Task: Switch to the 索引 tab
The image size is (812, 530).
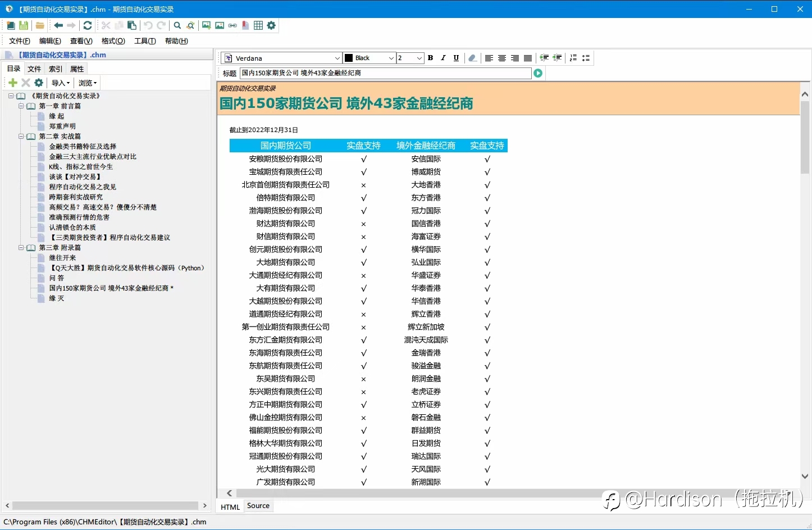Action: [x=56, y=69]
